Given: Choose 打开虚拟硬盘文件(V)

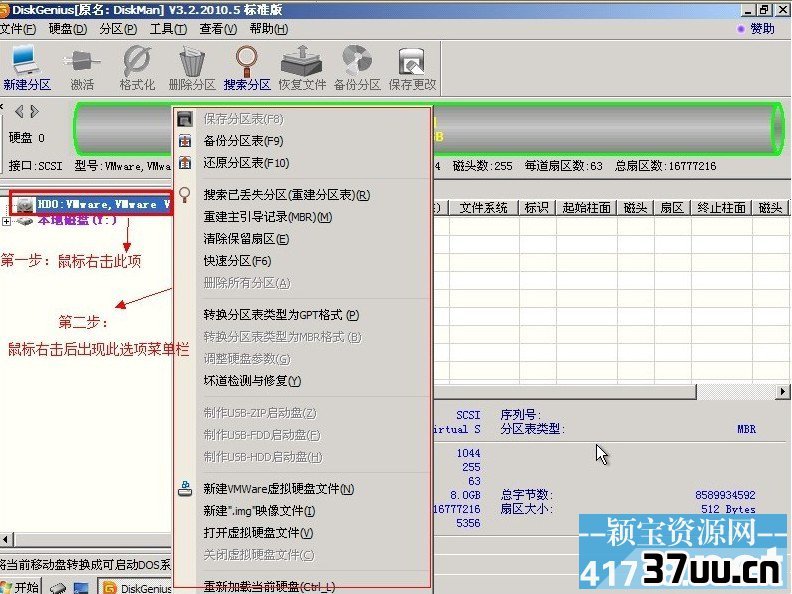Looking at the screenshot, I should coord(258,532).
